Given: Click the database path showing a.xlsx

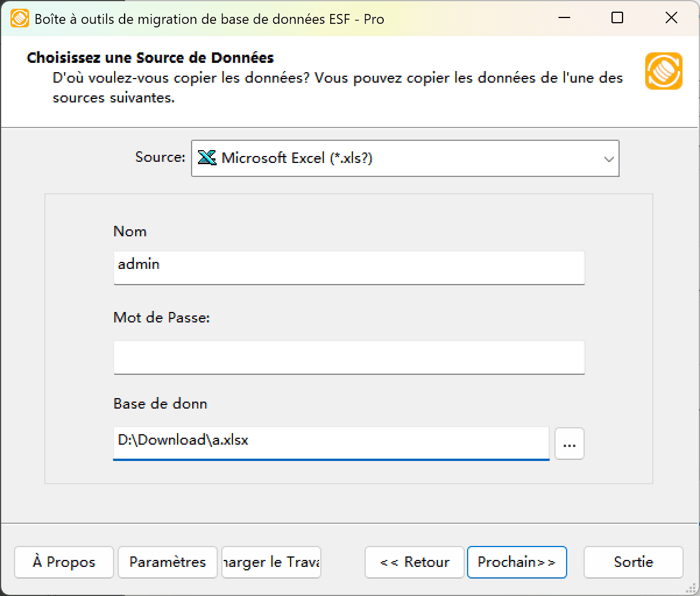Looking at the screenshot, I should (331, 443).
